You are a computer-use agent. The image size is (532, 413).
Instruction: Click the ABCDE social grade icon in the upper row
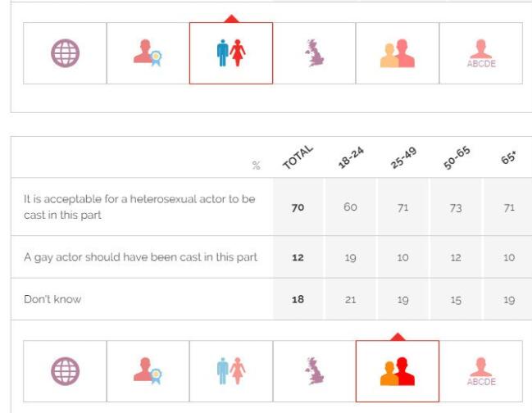[481, 53]
